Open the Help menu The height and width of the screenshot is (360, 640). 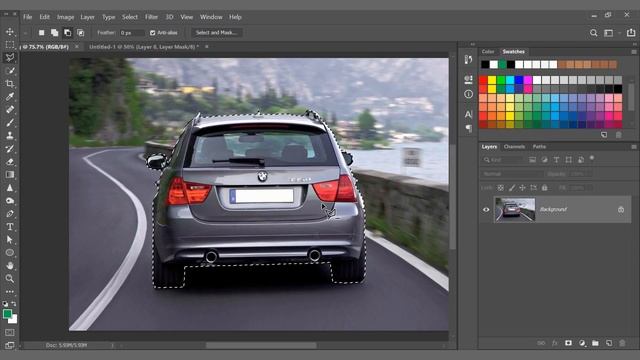[235, 17]
